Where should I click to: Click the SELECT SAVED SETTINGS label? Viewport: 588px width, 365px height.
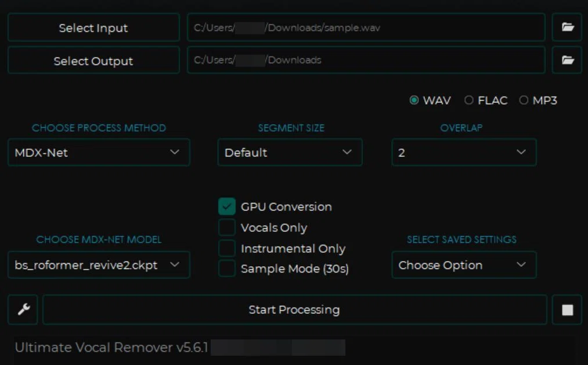click(461, 239)
